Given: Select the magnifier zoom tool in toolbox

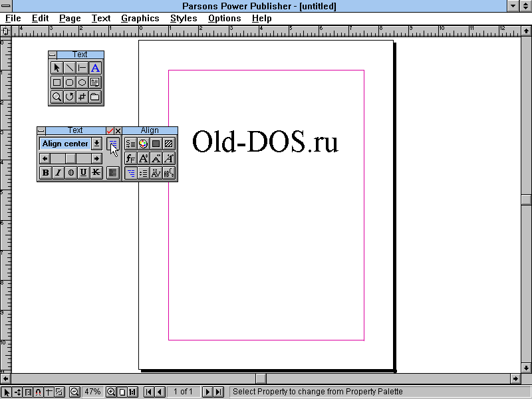Looking at the screenshot, I should coord(57,97).
